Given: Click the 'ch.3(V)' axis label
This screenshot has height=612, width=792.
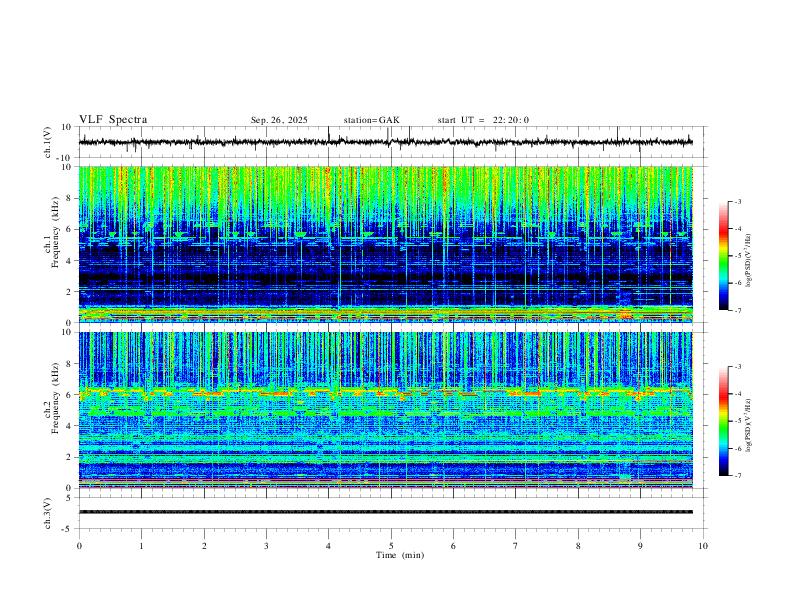Looking at the screenshot, I should point(48,514).
